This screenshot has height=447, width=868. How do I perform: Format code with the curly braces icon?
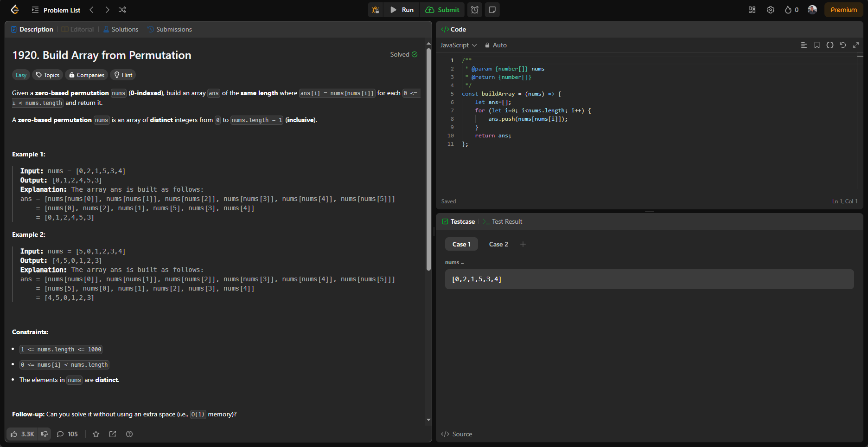830,45
